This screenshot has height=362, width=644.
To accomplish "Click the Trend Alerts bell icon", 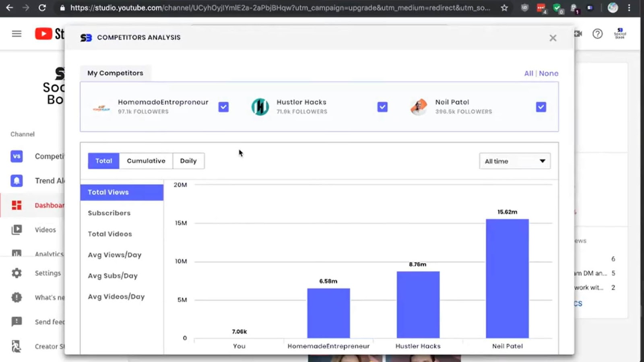I will pyautogui.click(x=17, y=181).
